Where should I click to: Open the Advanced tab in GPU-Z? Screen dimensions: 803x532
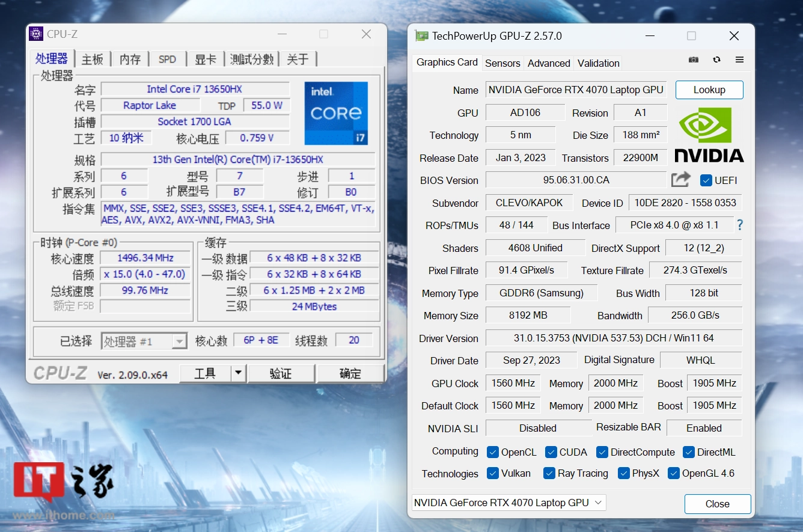click(x=549, y=63)
